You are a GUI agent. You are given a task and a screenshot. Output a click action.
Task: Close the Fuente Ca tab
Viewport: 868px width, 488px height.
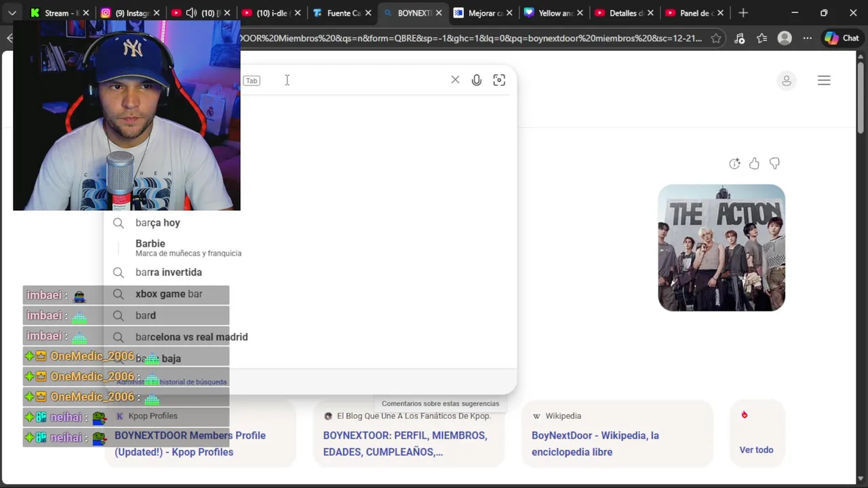pos(368,13)
